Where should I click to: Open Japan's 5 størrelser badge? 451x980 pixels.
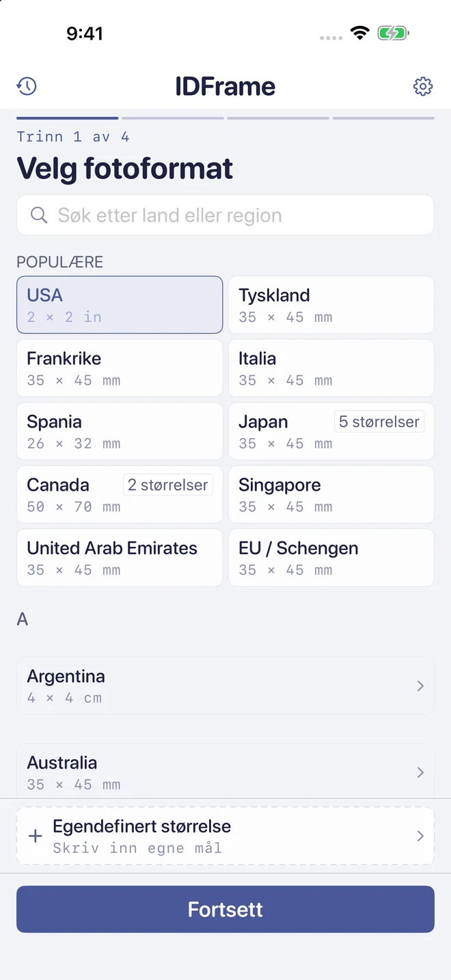click(379, 422)
